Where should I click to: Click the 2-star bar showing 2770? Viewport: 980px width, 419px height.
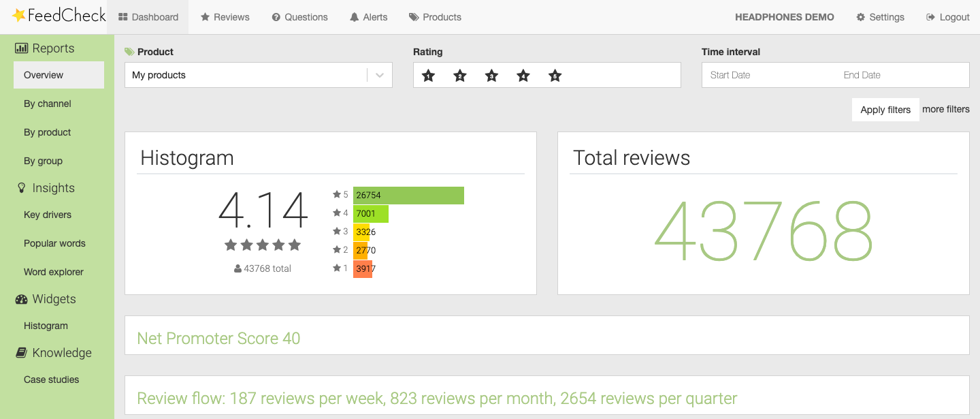[360, 251]
